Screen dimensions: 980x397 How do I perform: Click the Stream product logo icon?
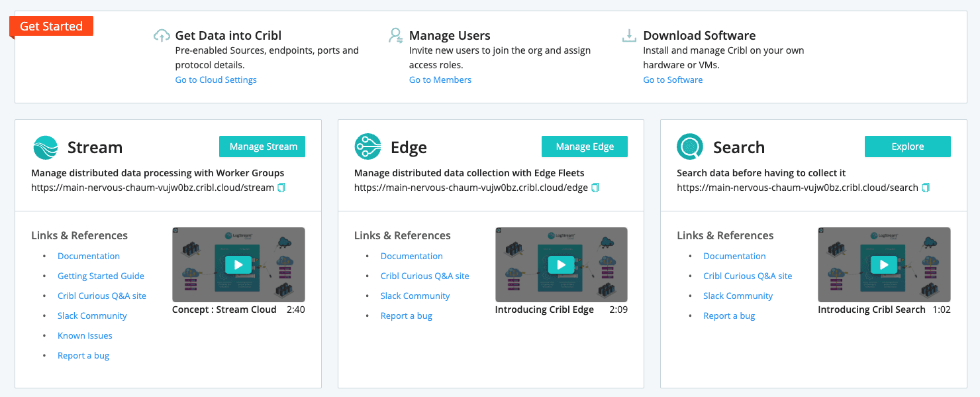tap(46, 147)
